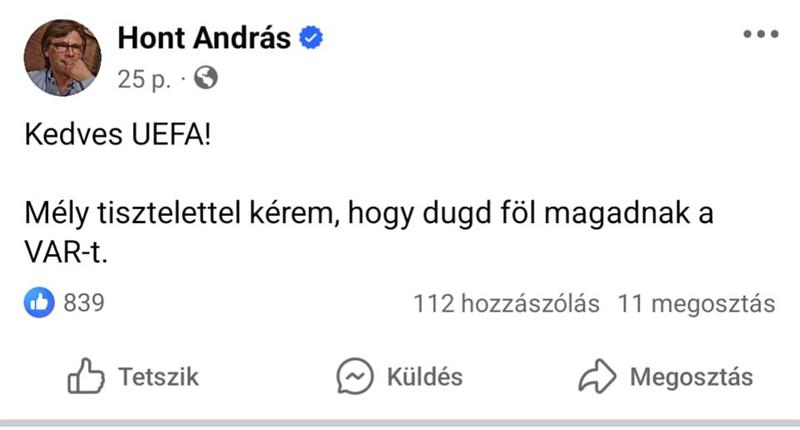Click the blue like reaction icon
The width and height of the screenshot is (800, 430).
click(x=39, y=303)
